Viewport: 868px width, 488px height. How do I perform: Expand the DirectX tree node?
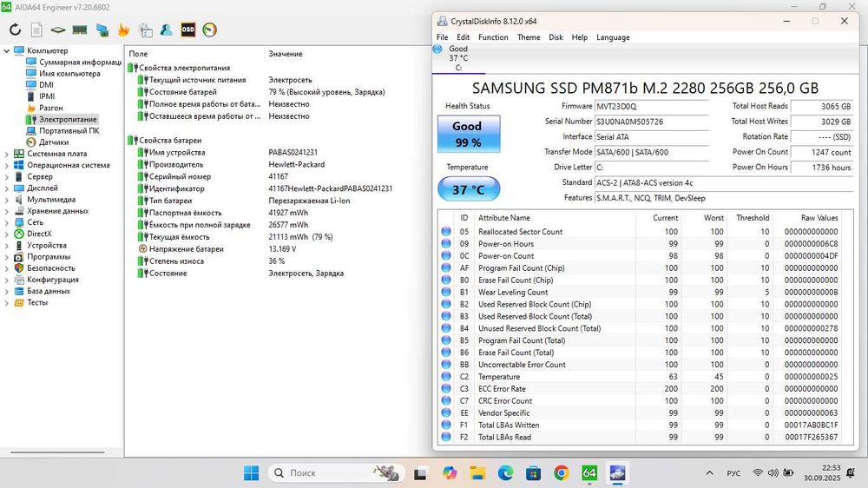[7, 234]
